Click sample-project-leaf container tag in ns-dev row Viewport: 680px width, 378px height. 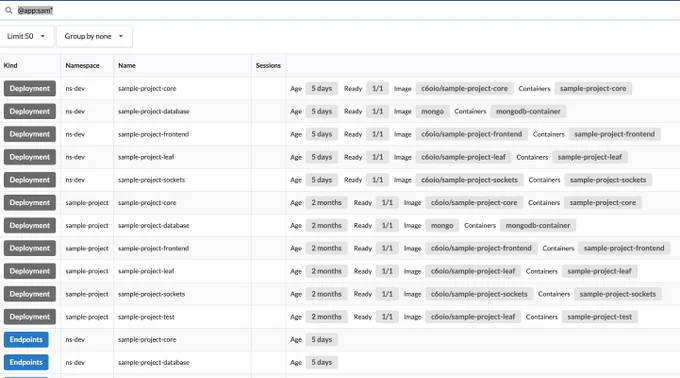coord(590,157)
